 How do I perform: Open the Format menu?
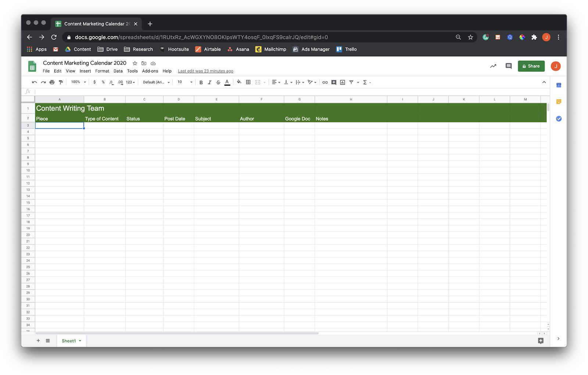[x=102, y=71]
